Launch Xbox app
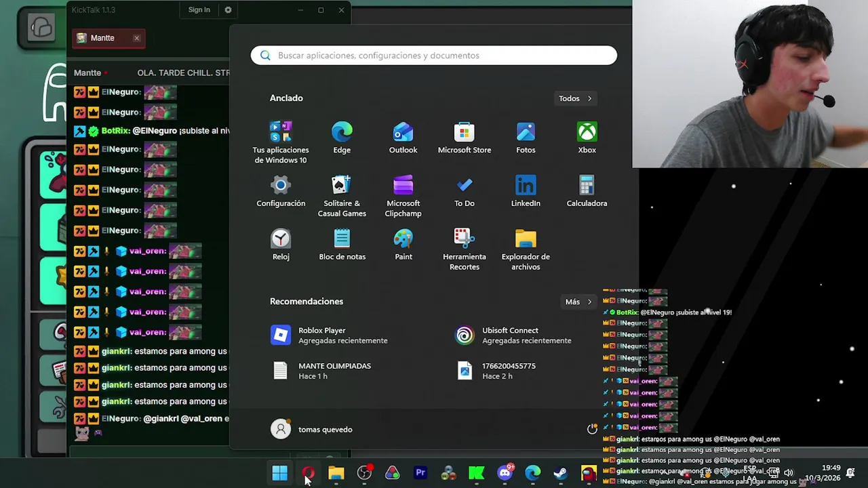Viewport: 868px width, 488px height. point(587,138)
